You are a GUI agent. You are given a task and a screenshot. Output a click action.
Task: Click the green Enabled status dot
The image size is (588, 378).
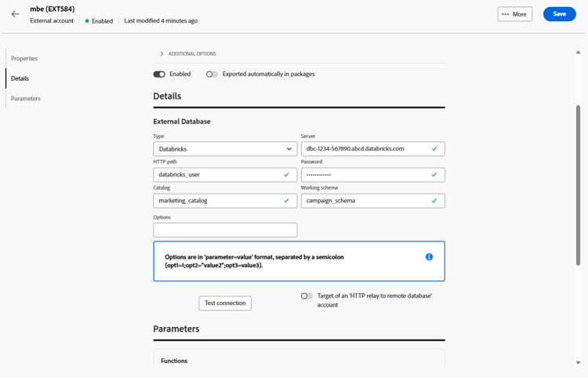[87, 21]
